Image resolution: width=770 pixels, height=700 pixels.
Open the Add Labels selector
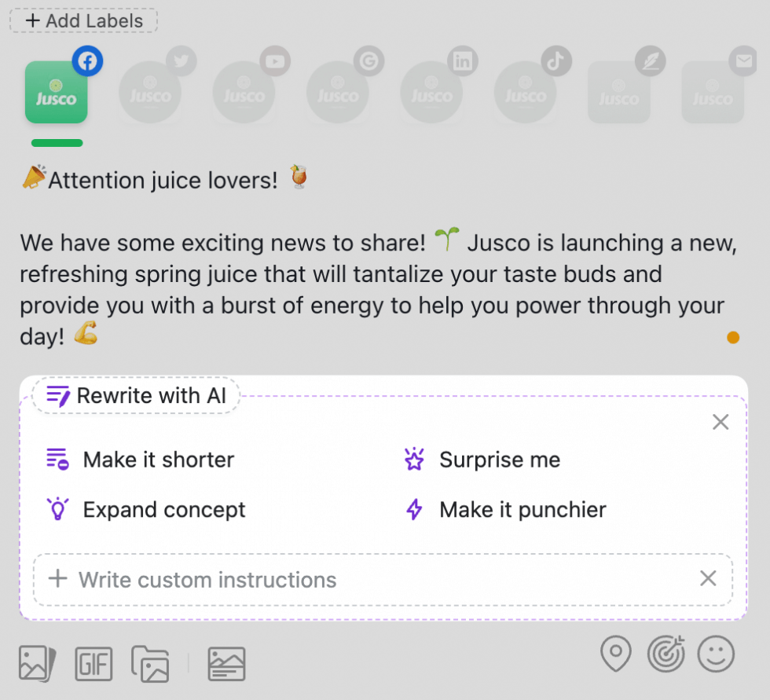(x=82, y=20)
